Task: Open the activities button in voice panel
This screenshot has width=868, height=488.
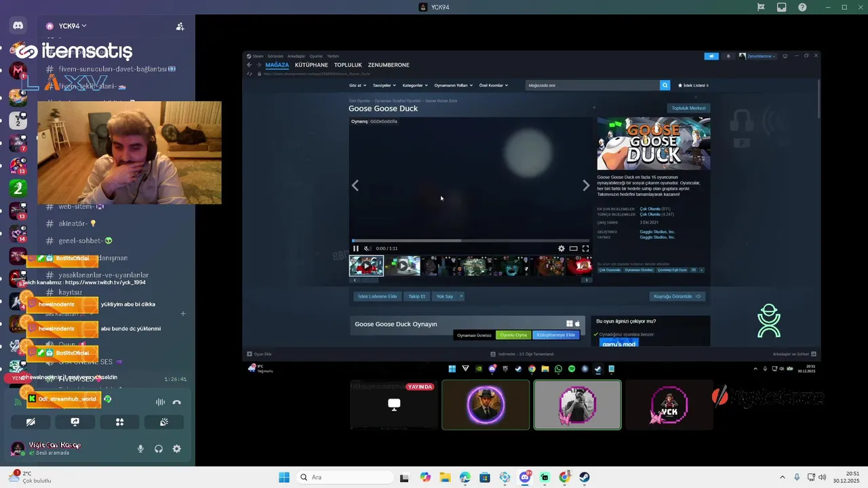Action: pyautogui.click(x=119, y=422)
